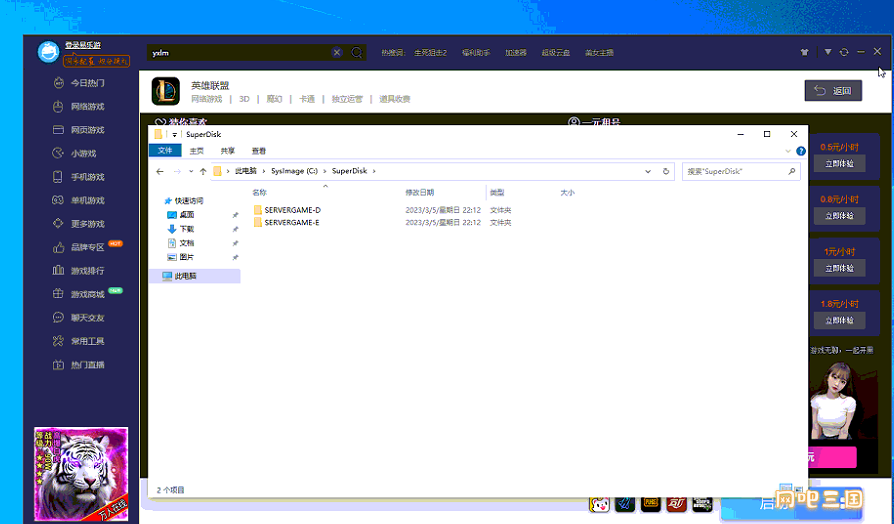Open 常用工具 tools in the sidebar
Viewport: 894px width, 524px height.
coord(79,342)
